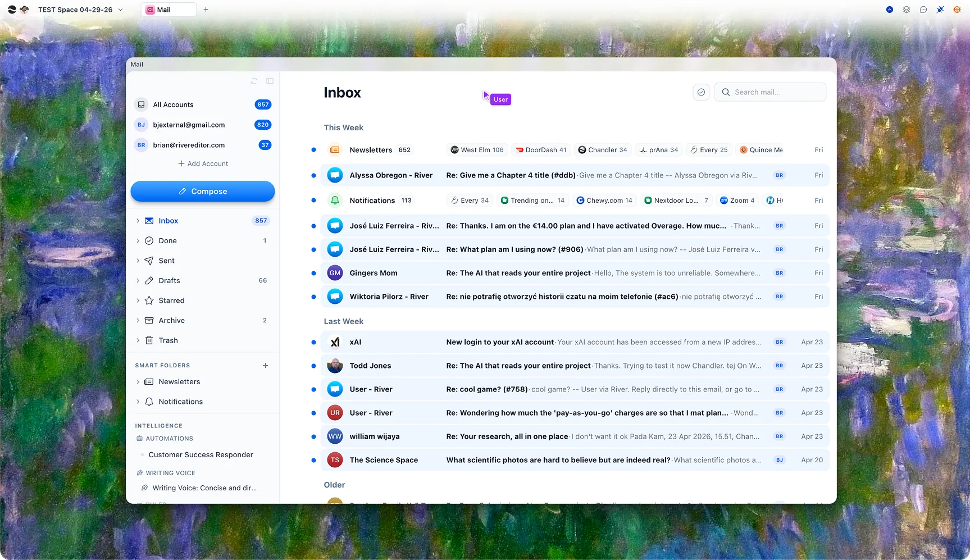Viewport: 970px width, 560px height.
Task: Click the xAI sender logo
Action: (335, 342)
